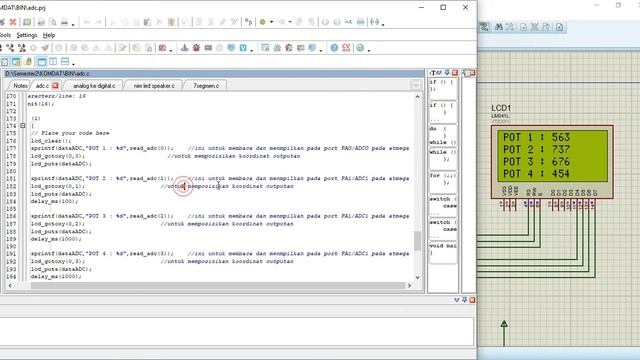
Task: Switch to the Notes tab
Action: pyautogui.click(x=20, y=86)
